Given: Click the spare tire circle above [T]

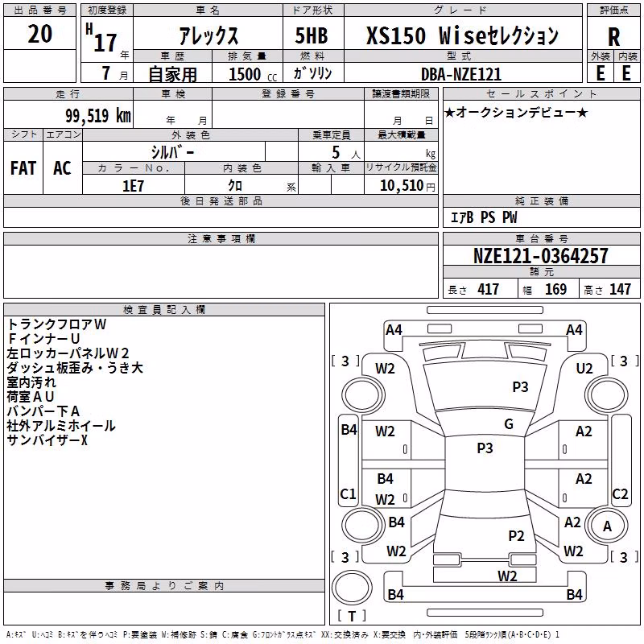Looking at the screenshot, I should (x=352, y=588).
